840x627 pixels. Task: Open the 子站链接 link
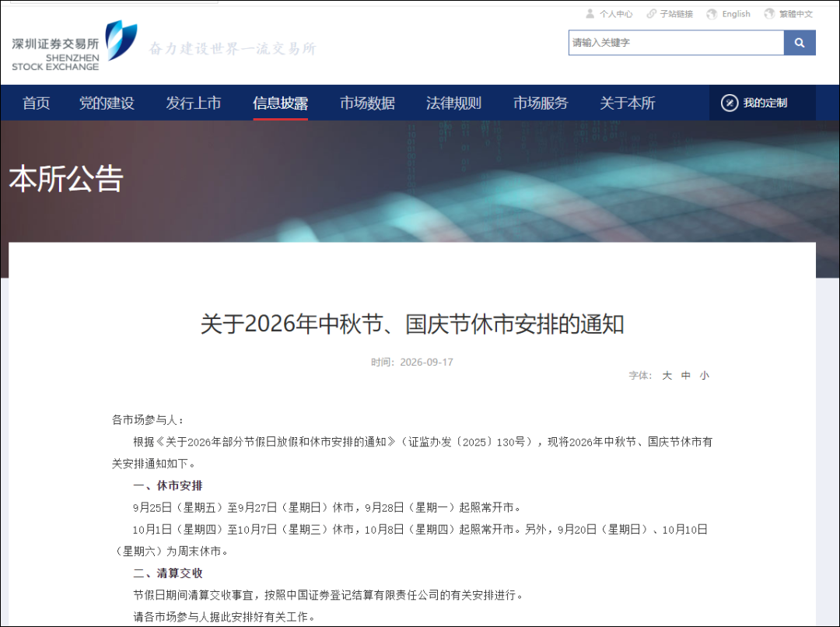[x=676, y=14]
